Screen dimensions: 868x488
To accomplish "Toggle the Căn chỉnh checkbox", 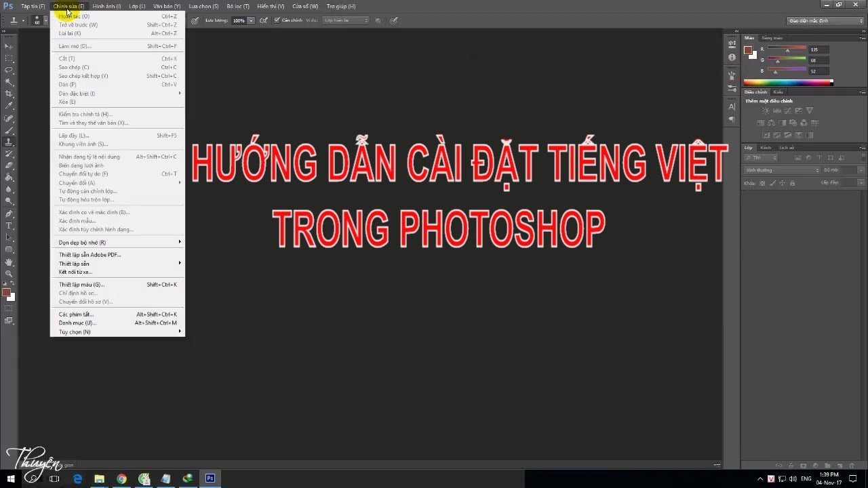I will pos(277,20).
